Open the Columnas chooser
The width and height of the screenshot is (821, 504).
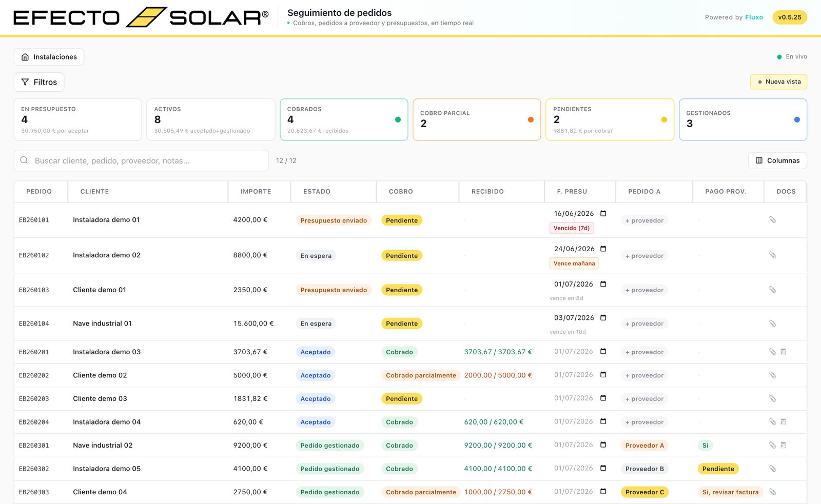(x=777, y=160)
